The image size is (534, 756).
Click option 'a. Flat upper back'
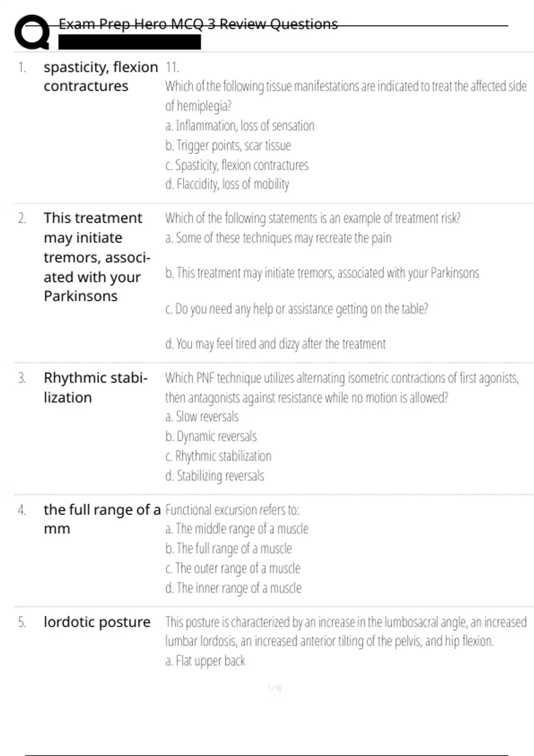click(x=205, y=661)
